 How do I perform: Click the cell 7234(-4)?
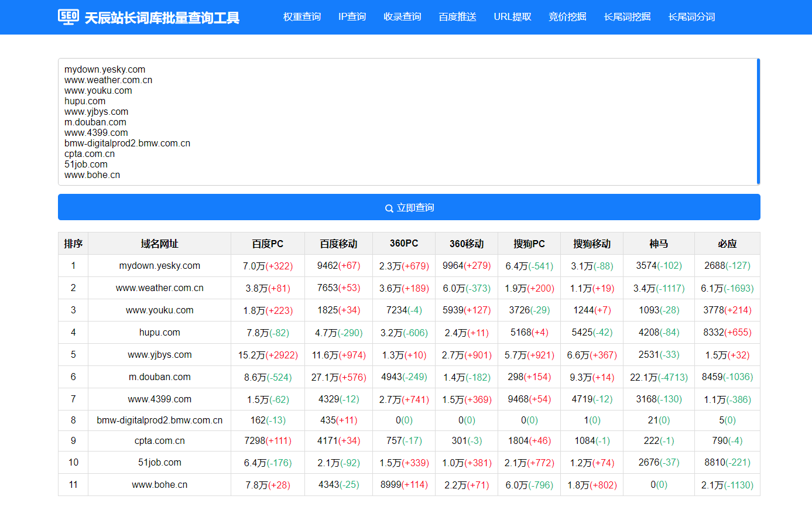404,310
